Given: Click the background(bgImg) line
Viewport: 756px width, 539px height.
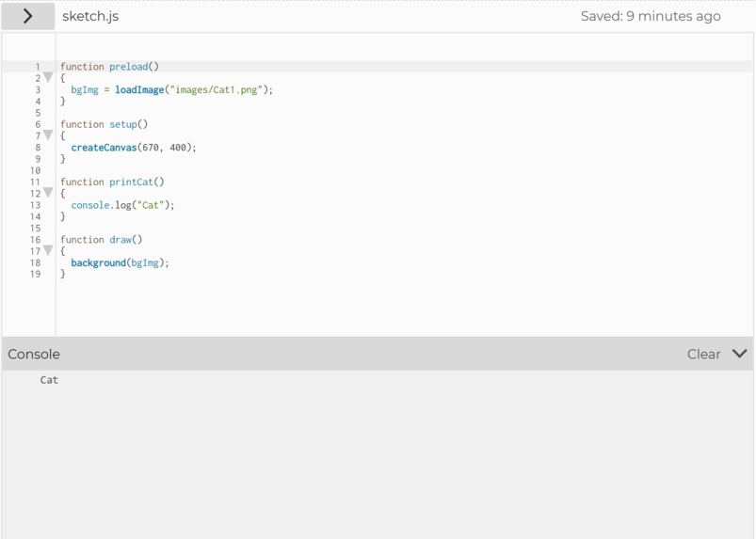Looking at the screenshot, I should (121, 263).
